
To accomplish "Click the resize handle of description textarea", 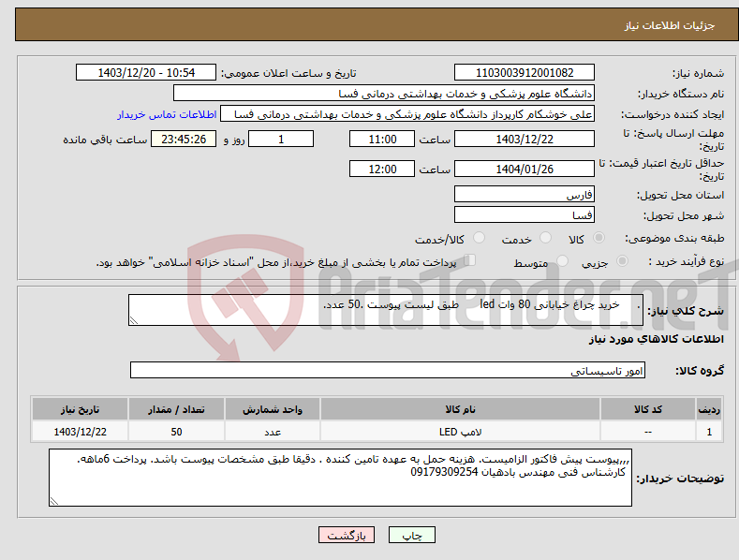I will [x=134, y=321].
